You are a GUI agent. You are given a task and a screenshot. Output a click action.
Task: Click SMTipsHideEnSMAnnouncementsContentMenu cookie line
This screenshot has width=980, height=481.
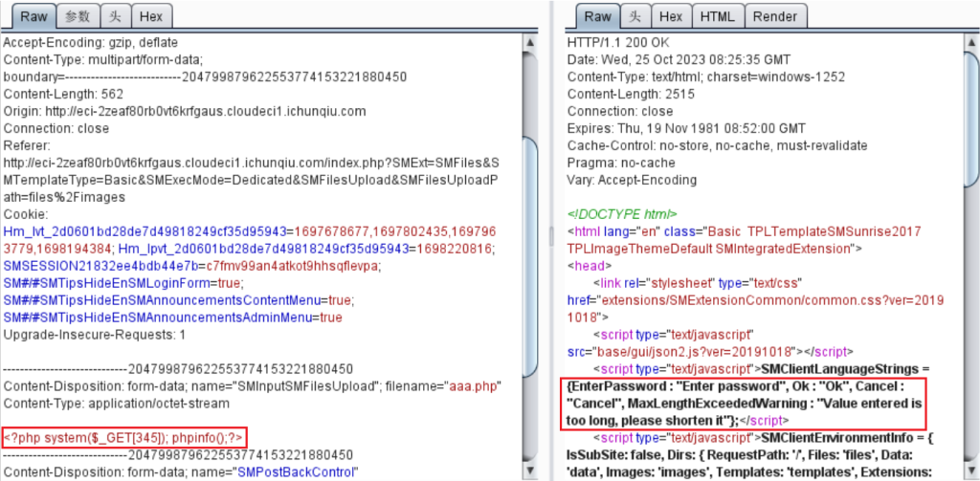(x=178, y=300)
